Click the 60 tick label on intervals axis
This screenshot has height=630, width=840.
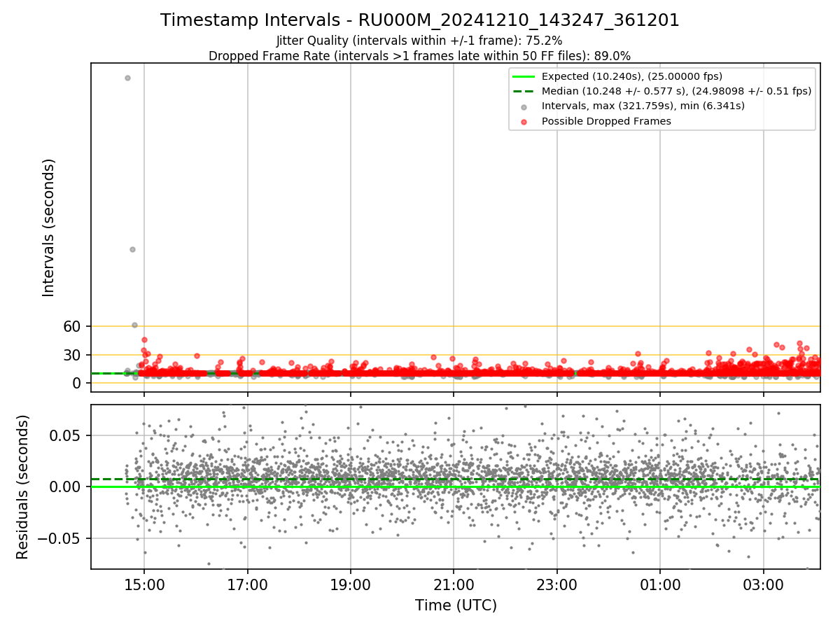[72, 326]
